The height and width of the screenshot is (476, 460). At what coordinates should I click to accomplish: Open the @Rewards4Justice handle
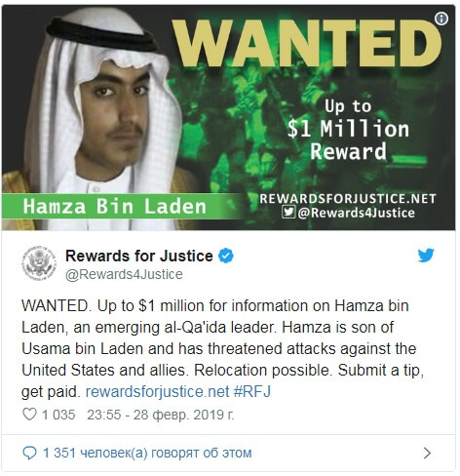(124, 274)
